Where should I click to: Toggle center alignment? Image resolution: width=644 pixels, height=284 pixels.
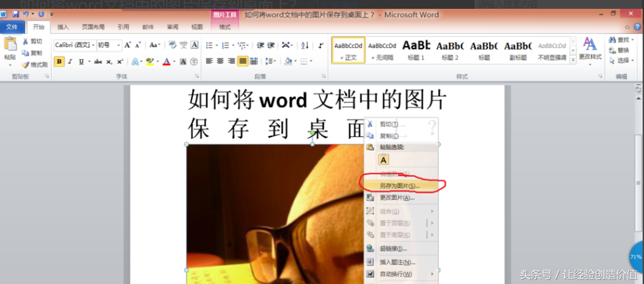click(220, 62)
